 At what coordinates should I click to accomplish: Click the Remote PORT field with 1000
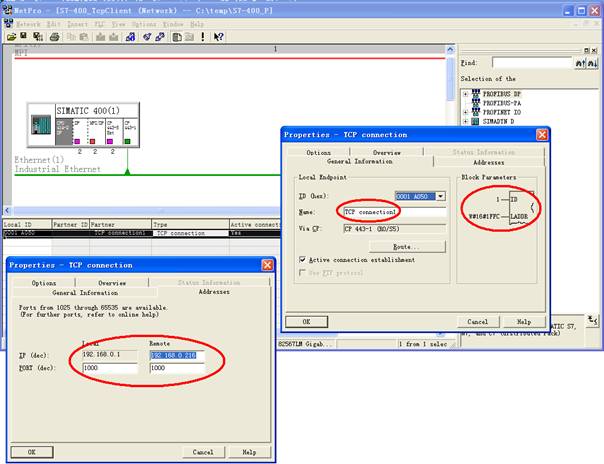pyautogui.click(x=177, y=368)
